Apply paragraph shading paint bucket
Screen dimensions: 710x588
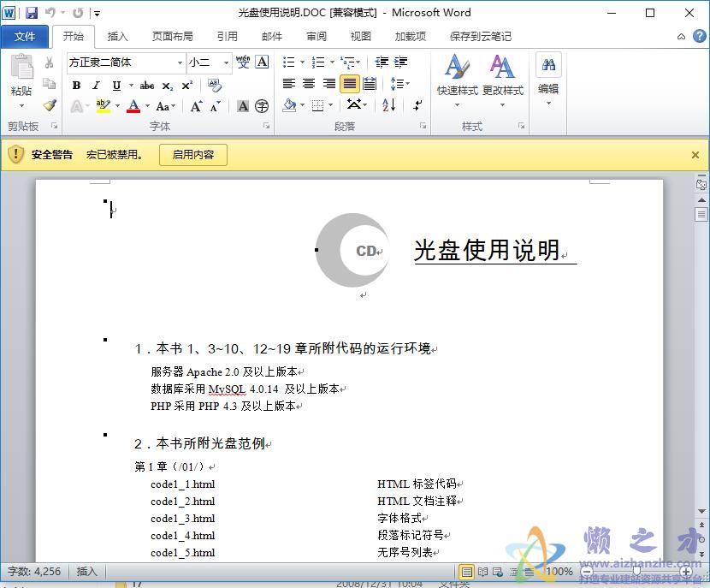tap(290, 105)
